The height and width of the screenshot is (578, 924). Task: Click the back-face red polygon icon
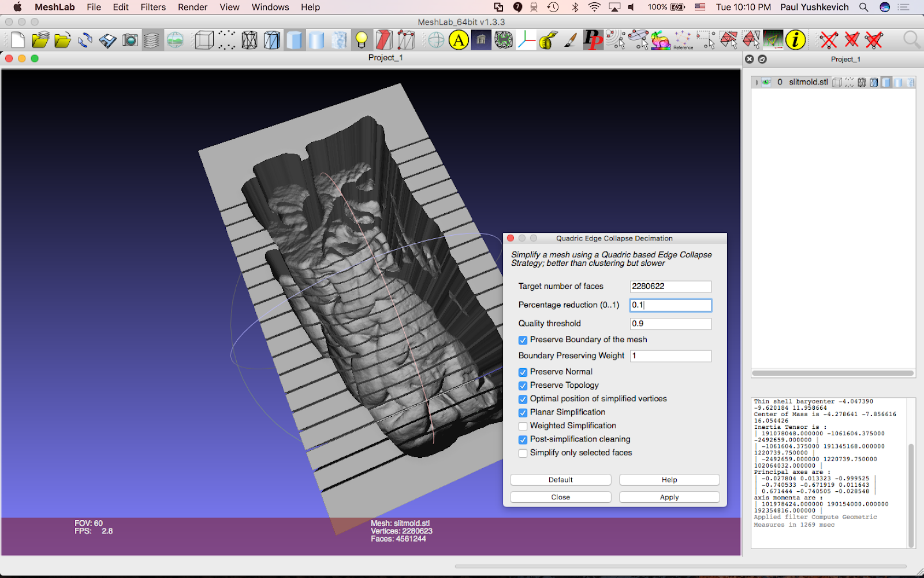[x=383, y=40]
